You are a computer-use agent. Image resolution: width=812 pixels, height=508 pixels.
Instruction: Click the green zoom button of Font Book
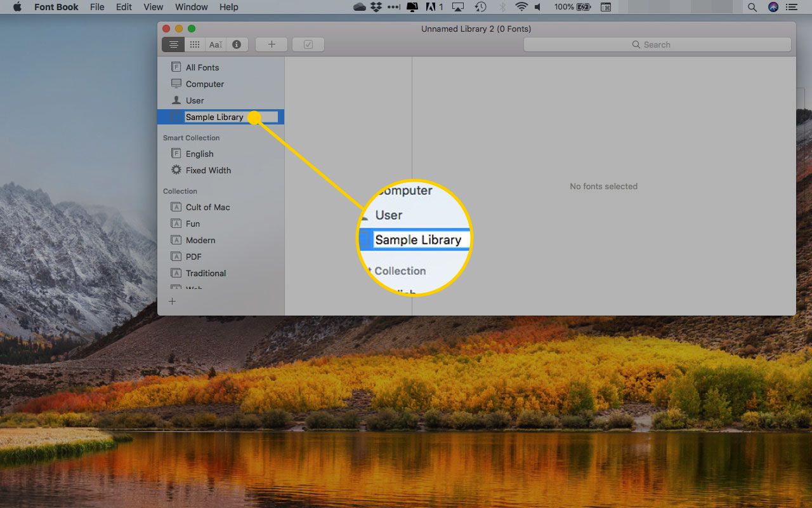tap(192, 29)
